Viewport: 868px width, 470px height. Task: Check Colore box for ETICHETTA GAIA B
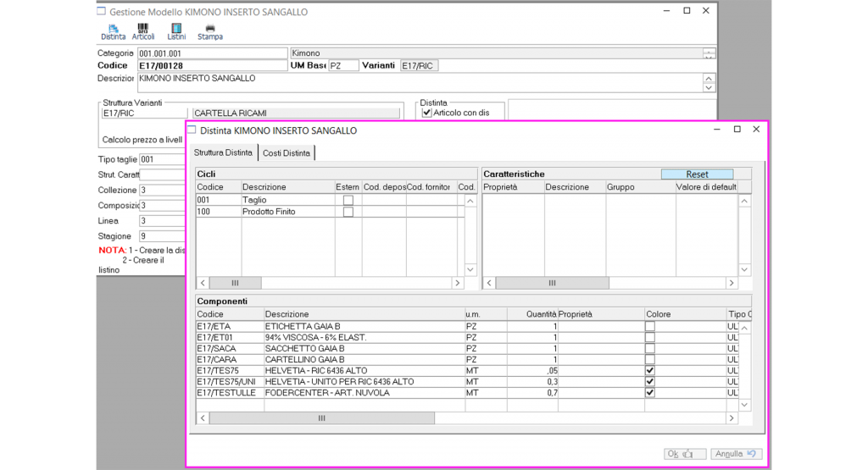(x=650, y=326)
